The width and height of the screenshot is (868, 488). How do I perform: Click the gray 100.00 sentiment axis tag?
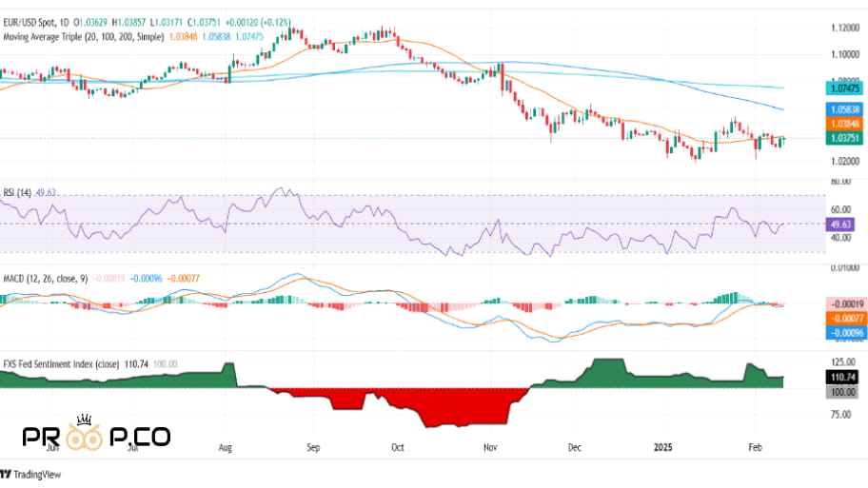pyautogui.click(x=842, y=392)
